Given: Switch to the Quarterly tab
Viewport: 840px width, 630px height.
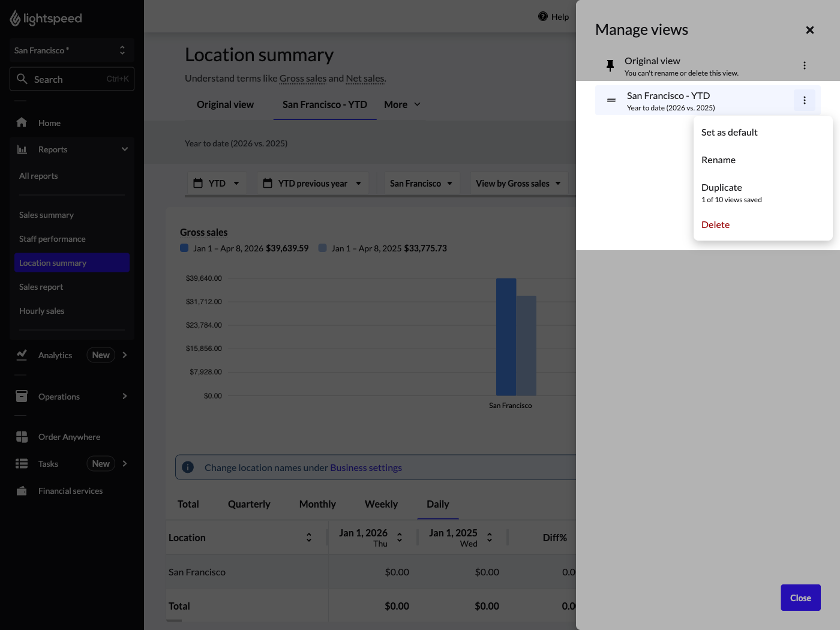Looking at the screenshot, I should [249, 504].
